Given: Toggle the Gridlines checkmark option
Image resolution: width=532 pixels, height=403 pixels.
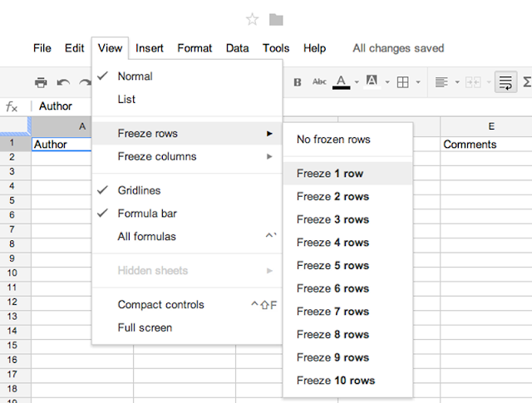Looking at the screenshot, I should 140,190.
